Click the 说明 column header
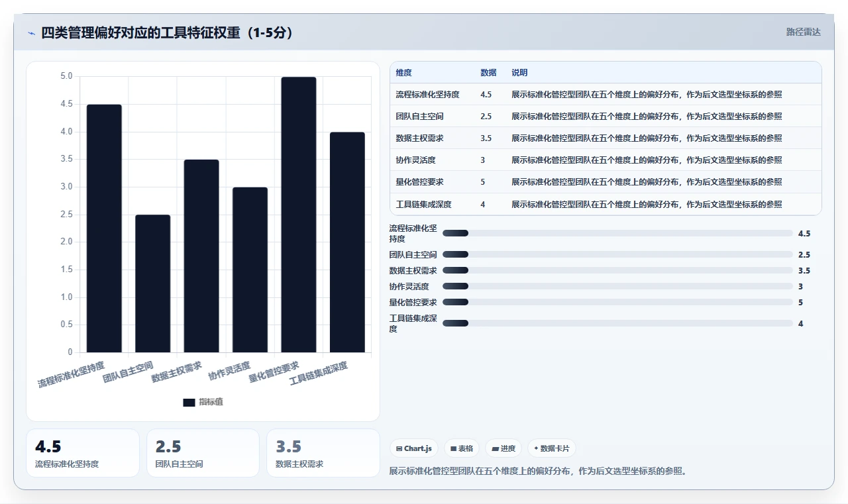The image size is (848, 504). click(519, 73)
